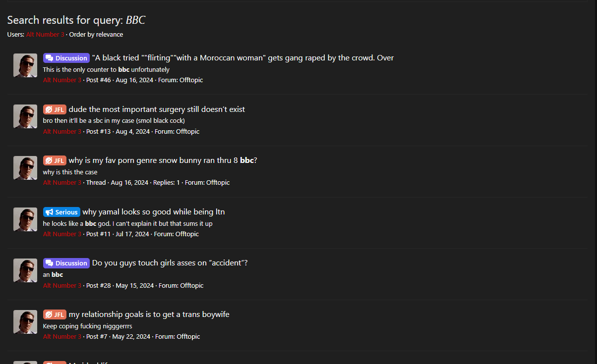
Task: Click the JFL badge on the Post #7 result
Action: [x=55, y=314]
